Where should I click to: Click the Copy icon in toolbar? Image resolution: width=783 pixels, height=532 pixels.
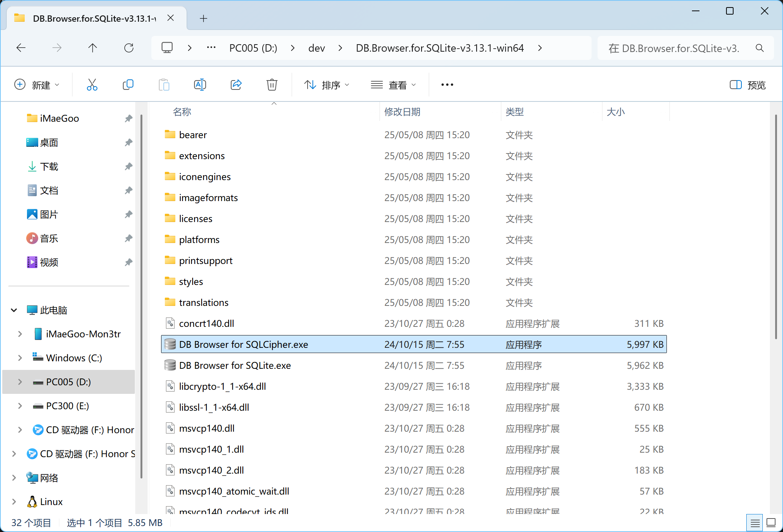click(128, 85)
